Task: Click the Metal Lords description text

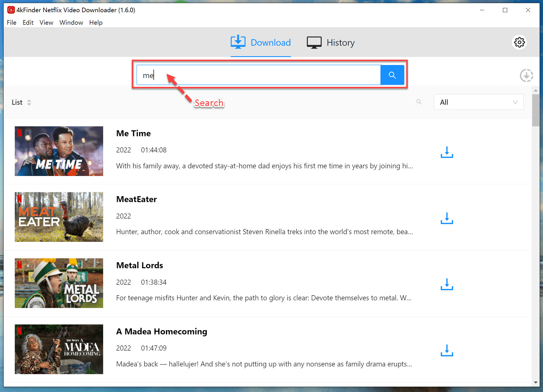Action: [264, 298]
